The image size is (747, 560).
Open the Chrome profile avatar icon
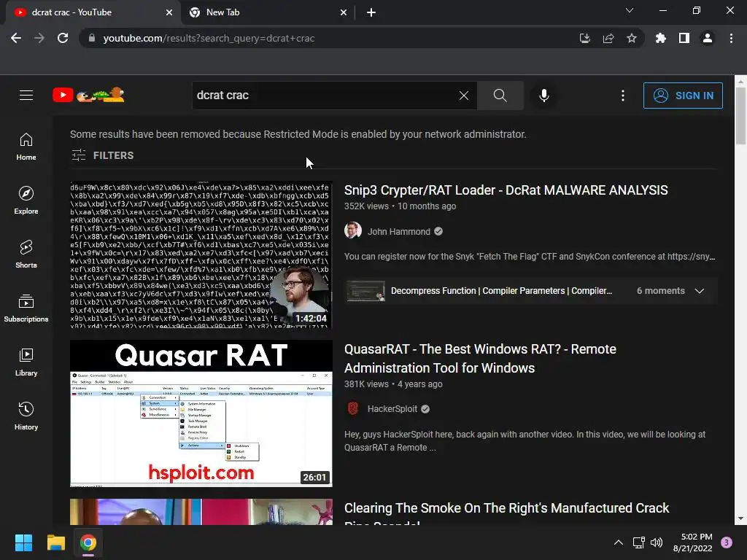tap(708, 38)
